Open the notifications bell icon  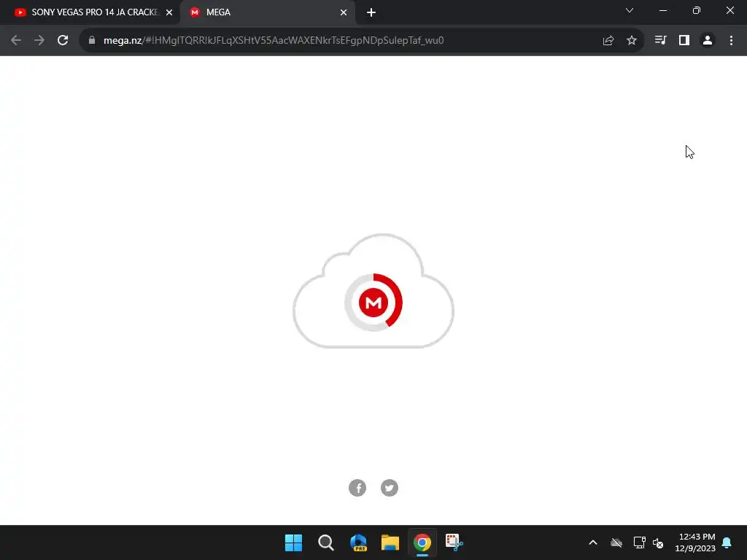coord(727,542)
